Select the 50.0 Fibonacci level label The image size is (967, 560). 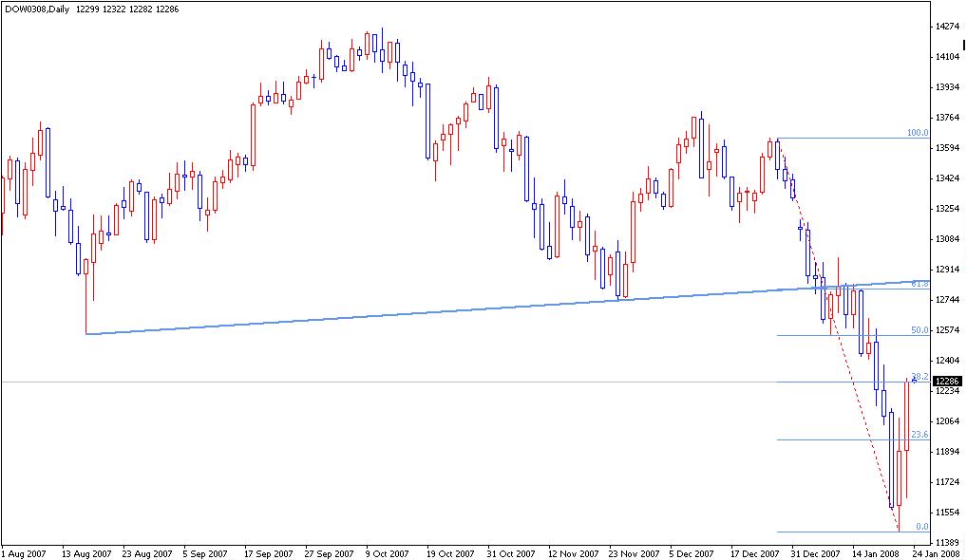(918, 330)
